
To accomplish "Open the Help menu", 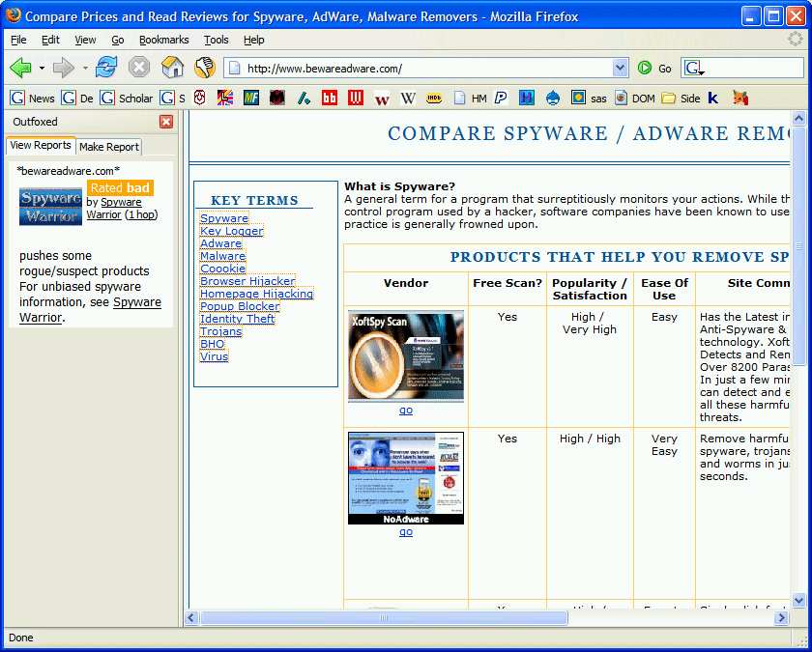I will 253,40.
